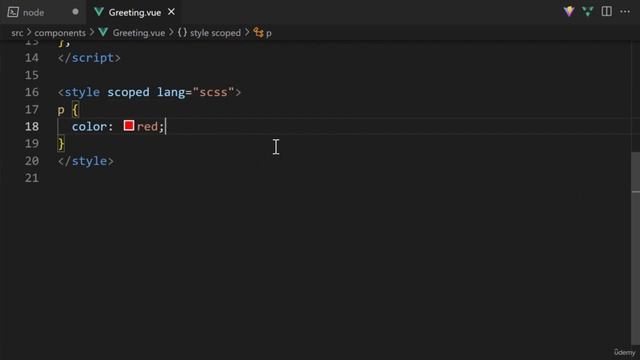Viewport: 640px width, 360px height.
Task: Click the closing </style> tag
Action: (86, 161)
